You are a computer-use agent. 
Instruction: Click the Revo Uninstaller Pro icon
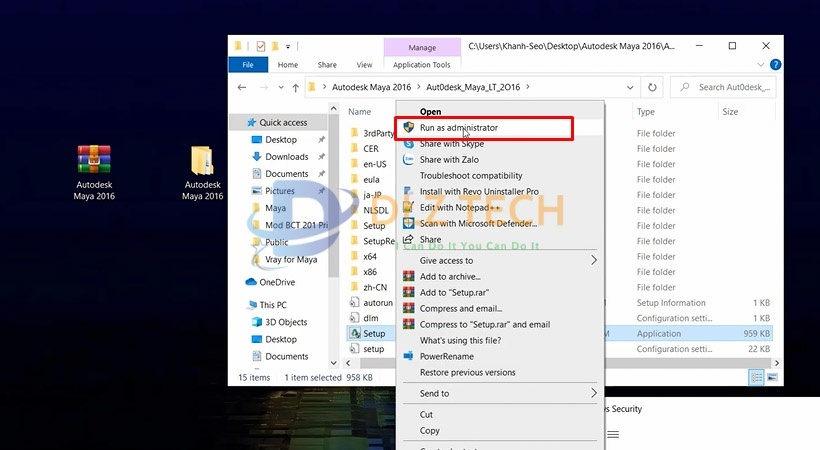pos(409,192)
